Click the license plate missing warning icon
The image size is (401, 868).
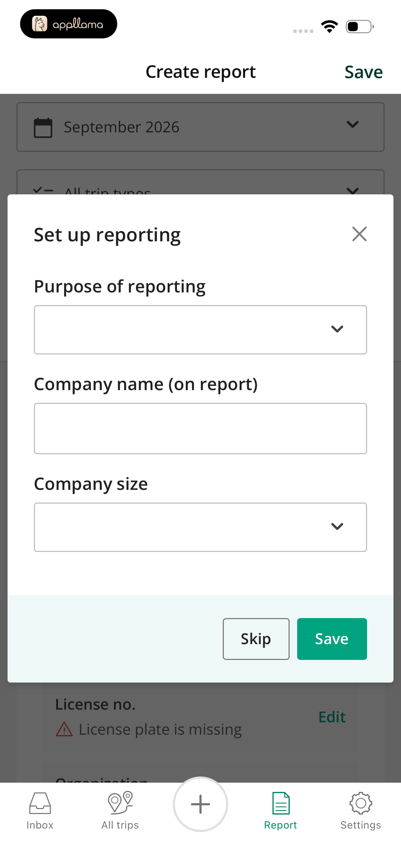point(64,729)
